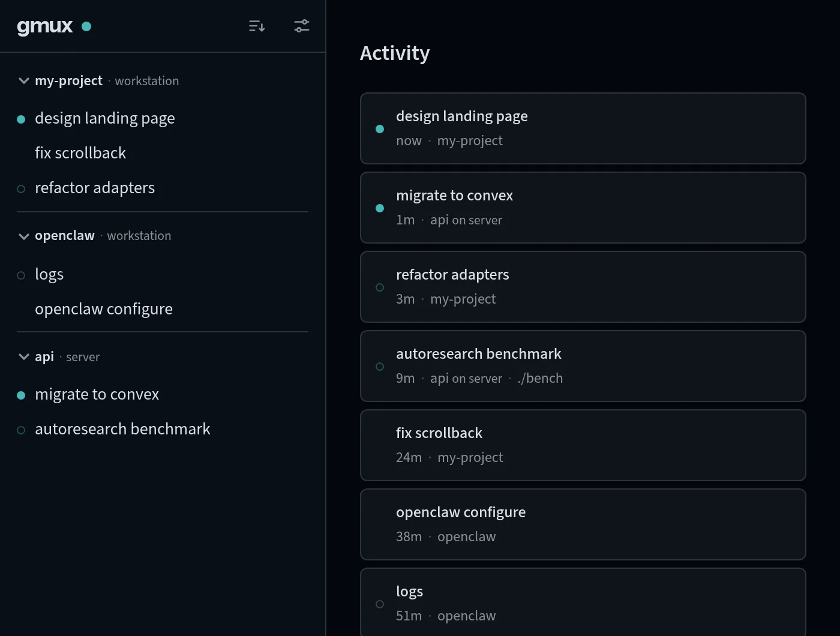Click status ring in autoresearch benchmark card

(x=380, y=367)
